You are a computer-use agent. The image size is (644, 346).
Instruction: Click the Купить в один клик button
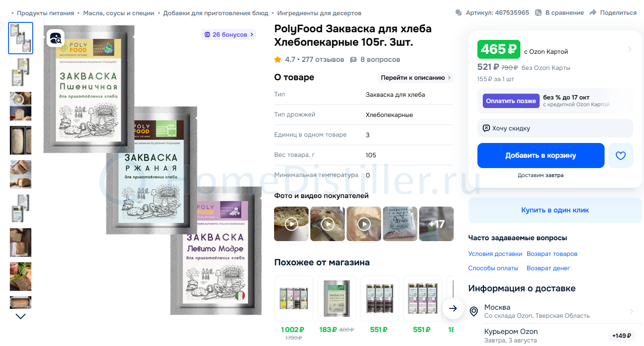[555, 210]
